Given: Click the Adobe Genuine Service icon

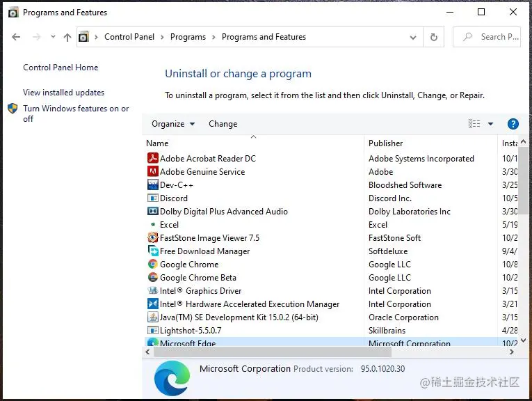Looking at the screenshot, I should click(x=153, y=171).
